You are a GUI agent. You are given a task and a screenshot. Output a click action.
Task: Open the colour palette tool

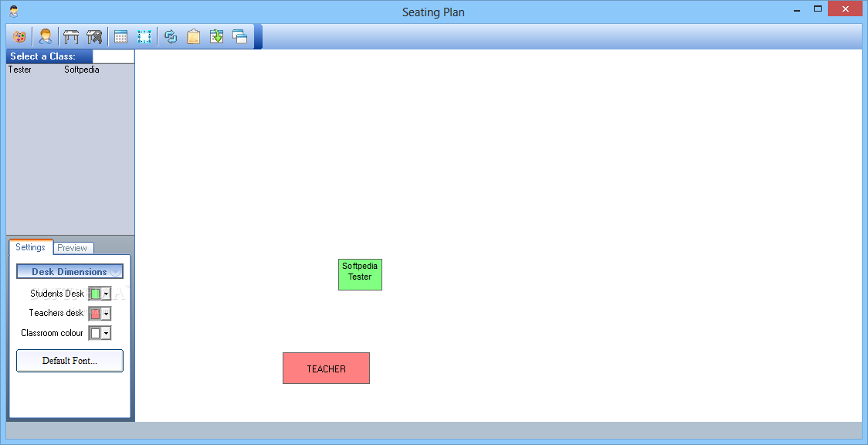(19, 37)
